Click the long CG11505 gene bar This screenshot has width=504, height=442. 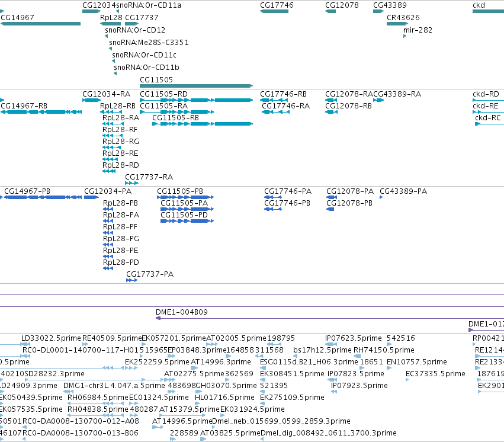[197, 86]
